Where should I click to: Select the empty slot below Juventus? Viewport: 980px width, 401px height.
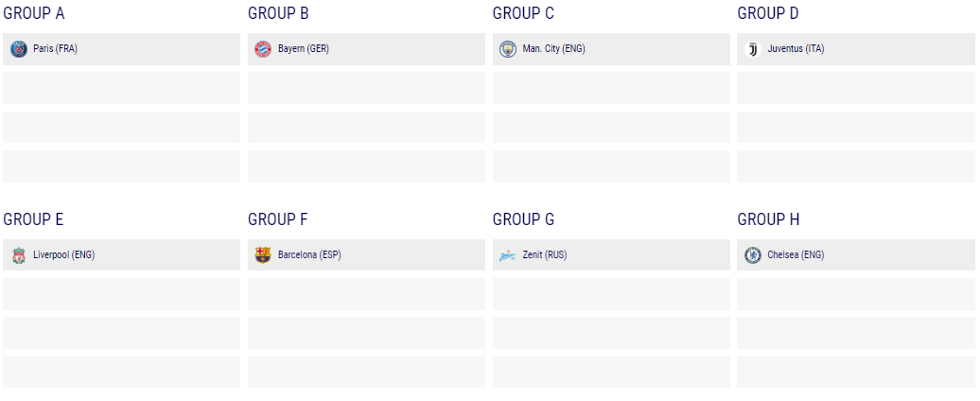[855, 88]
